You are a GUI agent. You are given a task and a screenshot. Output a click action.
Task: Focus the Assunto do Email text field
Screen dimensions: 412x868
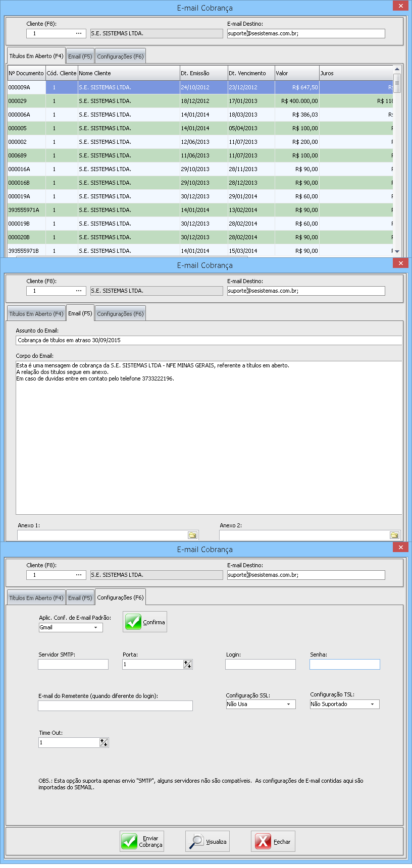tap(209, 340)
